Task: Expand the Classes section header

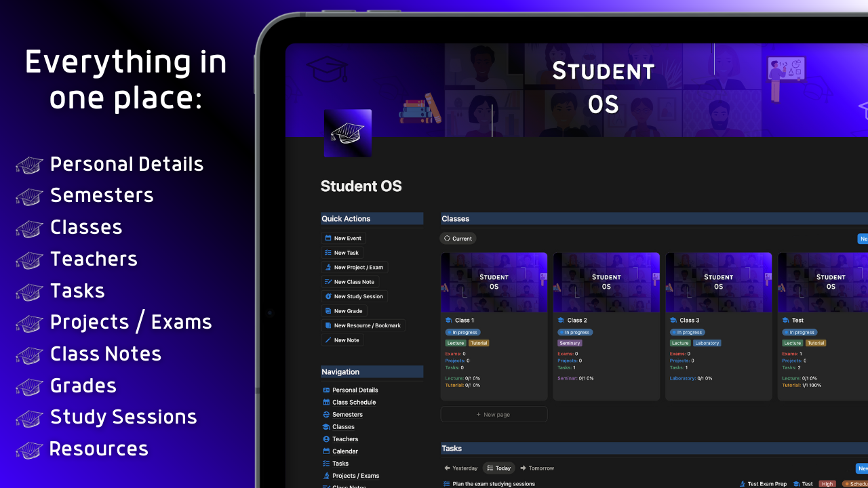Action: [455, 218]
